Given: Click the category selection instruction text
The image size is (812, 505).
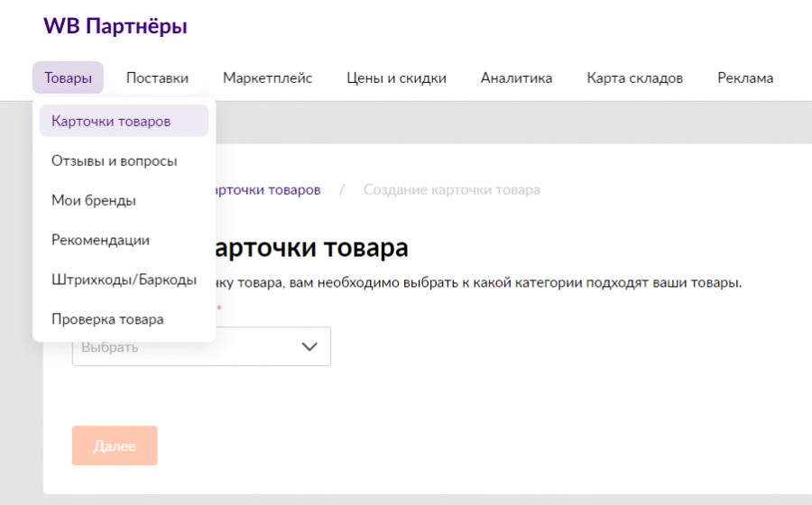Looking at the screenshot, I should tap(479, 282).
